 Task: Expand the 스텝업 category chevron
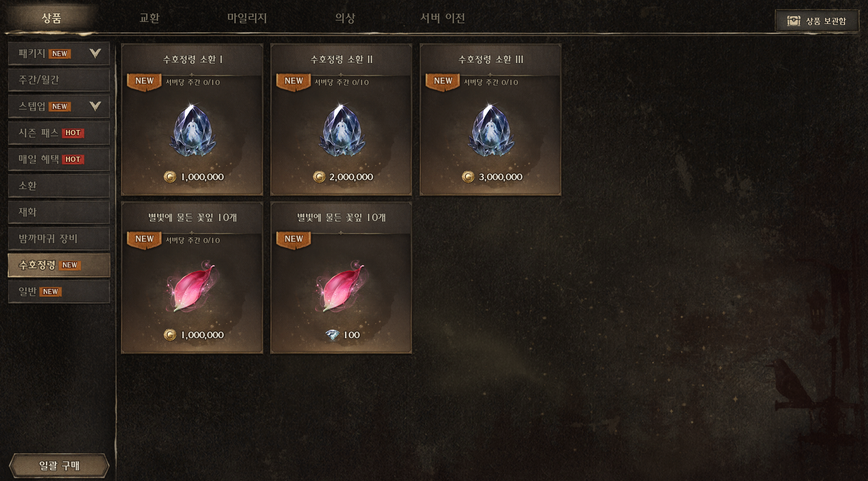(x=95, y=106)
